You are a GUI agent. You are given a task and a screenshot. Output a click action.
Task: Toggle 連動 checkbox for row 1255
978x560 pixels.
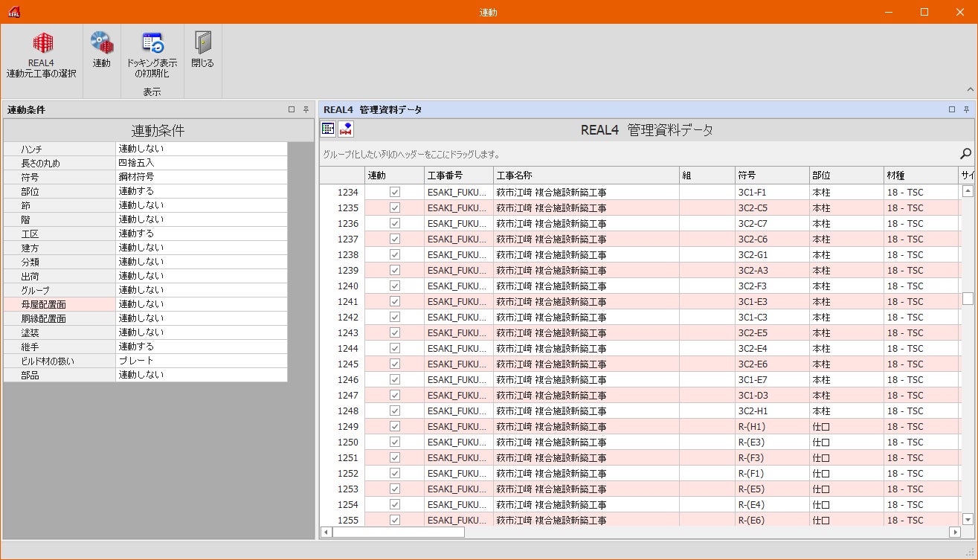[395, 520]
